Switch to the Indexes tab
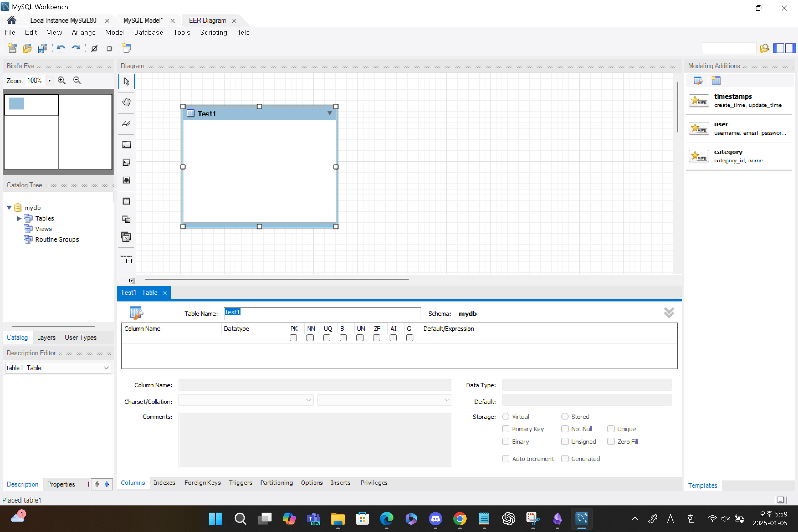798x532 pixels. (164, 482)
